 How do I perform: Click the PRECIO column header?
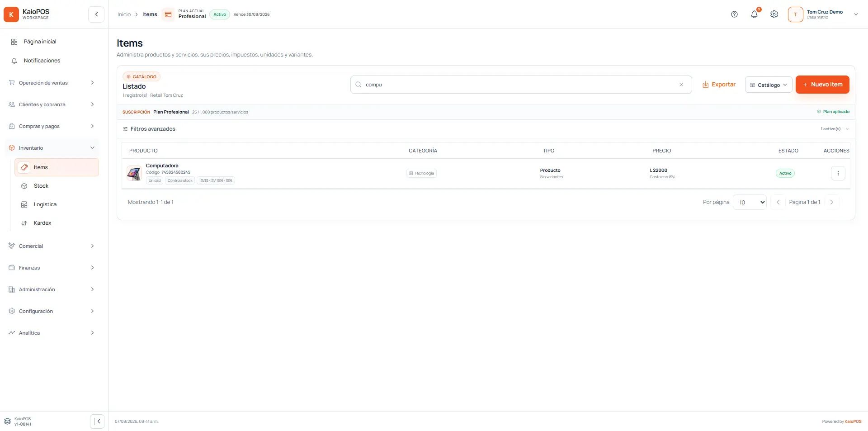click(x=661, y=151)
